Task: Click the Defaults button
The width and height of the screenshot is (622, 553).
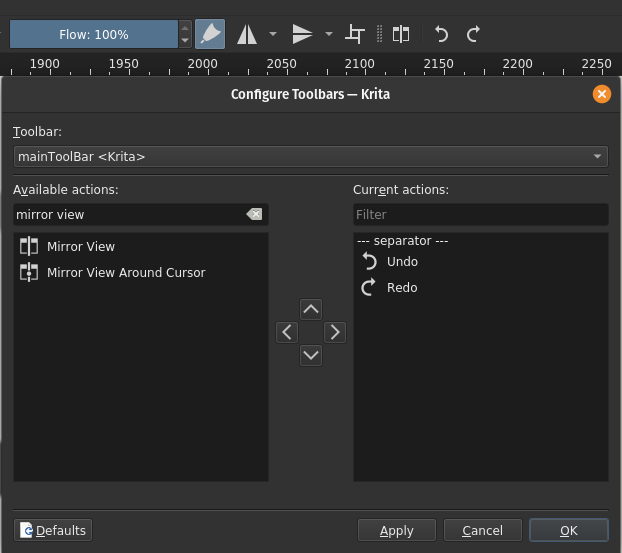Action: [x=54, y=530]
